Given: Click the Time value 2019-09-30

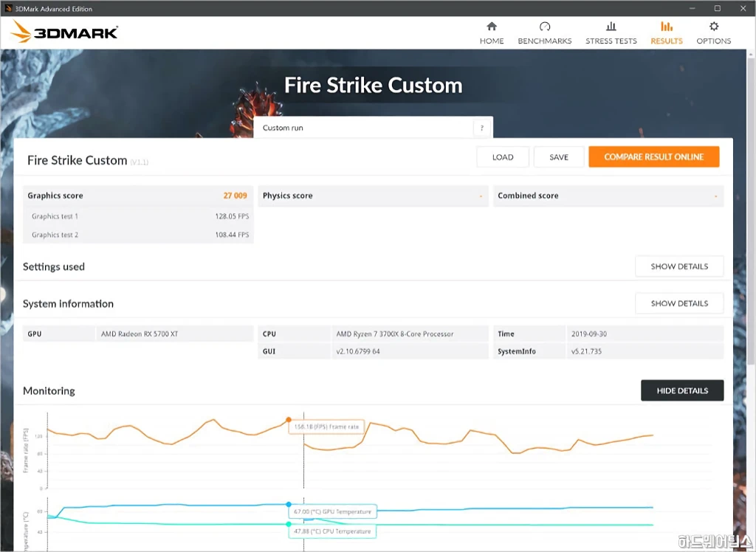Looking at the screenshot, I should click(588, 334).
